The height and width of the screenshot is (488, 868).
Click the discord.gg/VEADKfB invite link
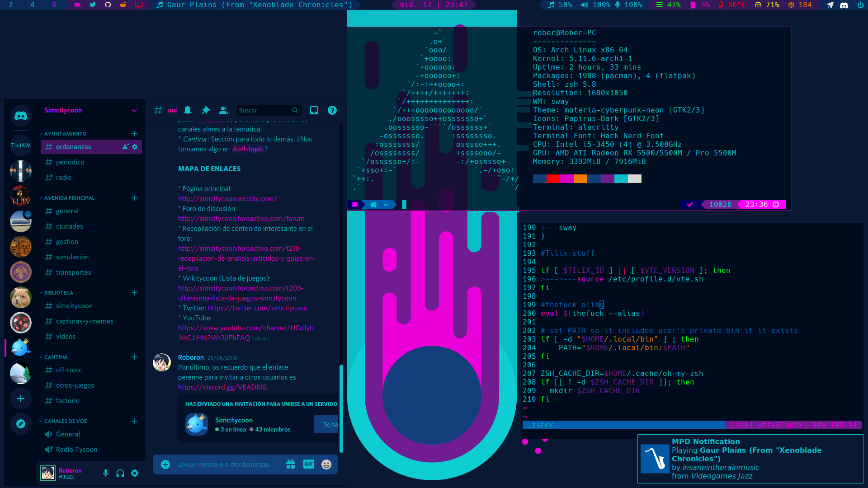click(x=222, y=387)
